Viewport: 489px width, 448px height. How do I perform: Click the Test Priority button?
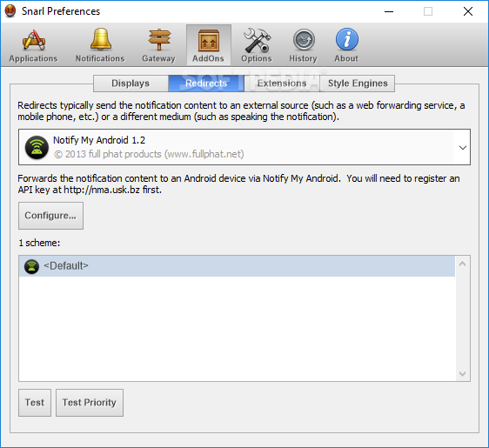(90, 403)
